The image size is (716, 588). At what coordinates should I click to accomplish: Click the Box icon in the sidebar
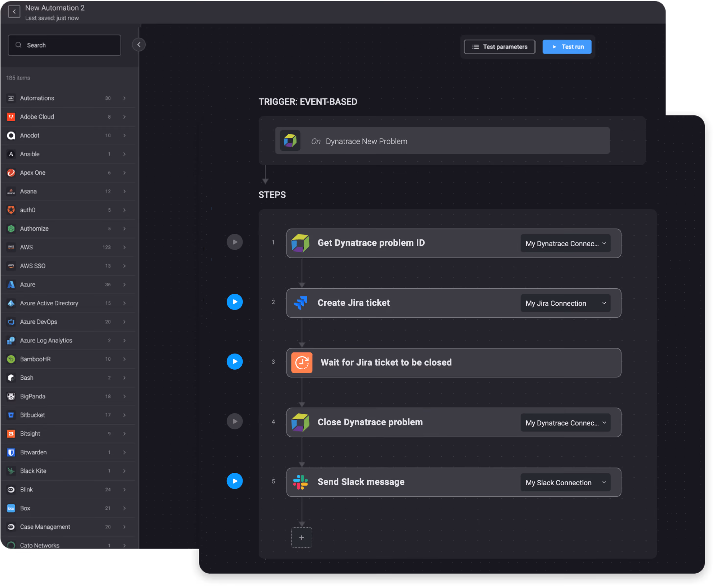pos(11,508)
